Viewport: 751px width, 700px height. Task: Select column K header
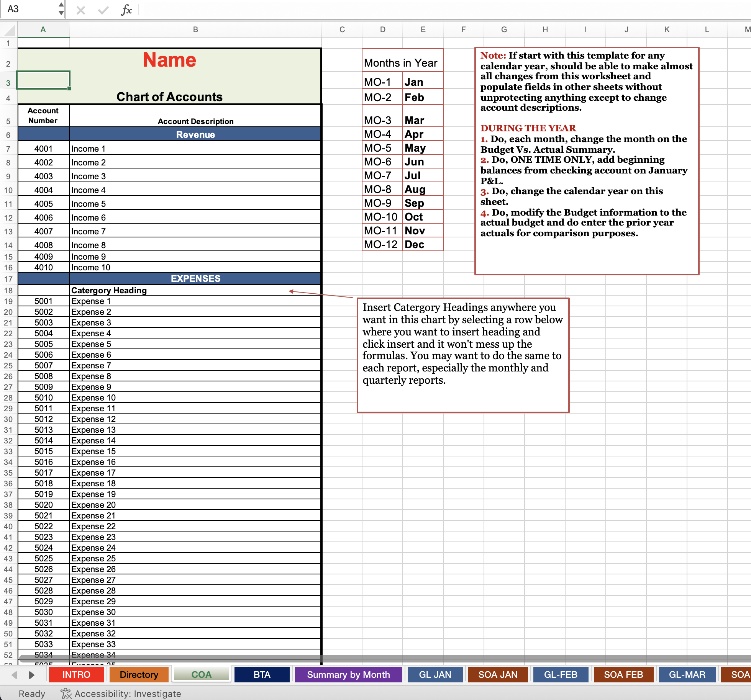667,29
